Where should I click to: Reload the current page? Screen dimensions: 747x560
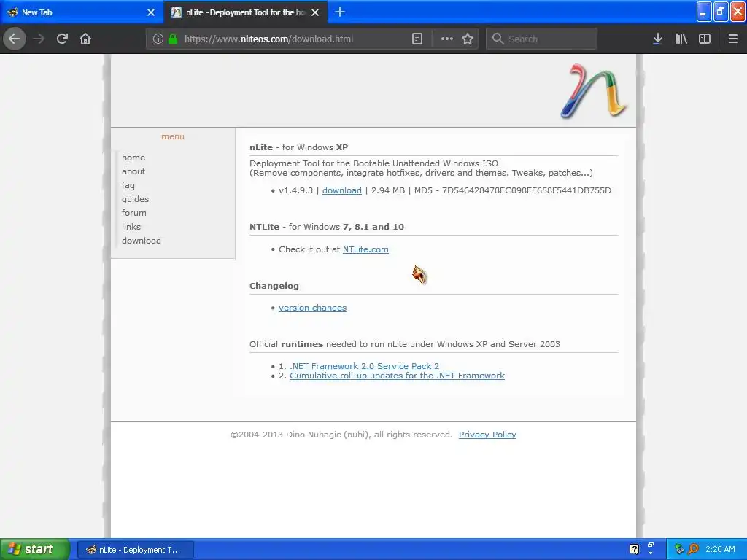(62, 39)
